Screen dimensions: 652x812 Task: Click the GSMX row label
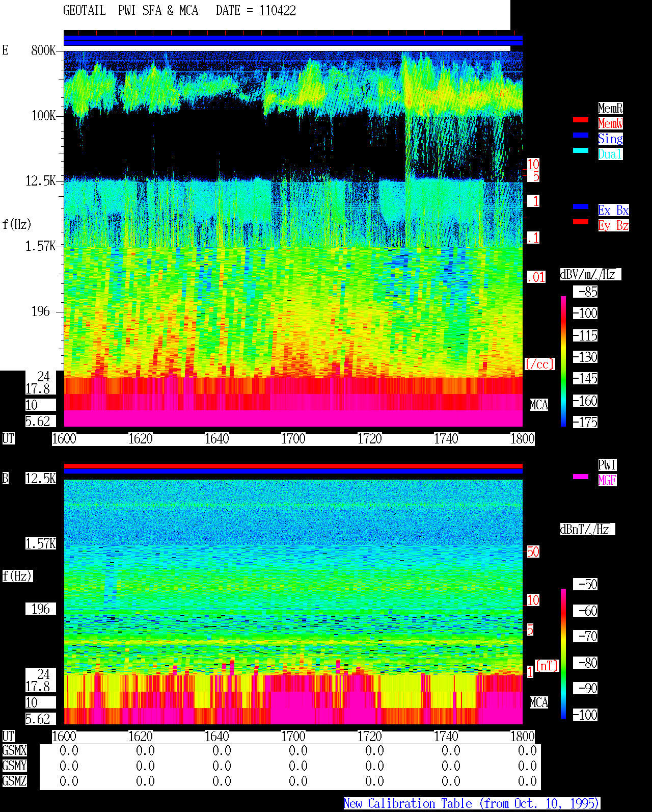click(x=14, y=751)
